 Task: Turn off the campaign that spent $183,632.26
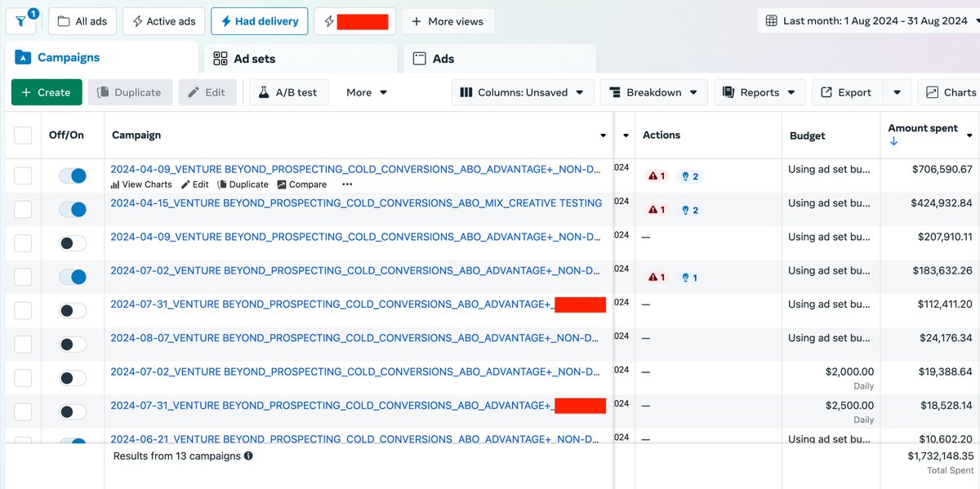[x=73, y=277]
